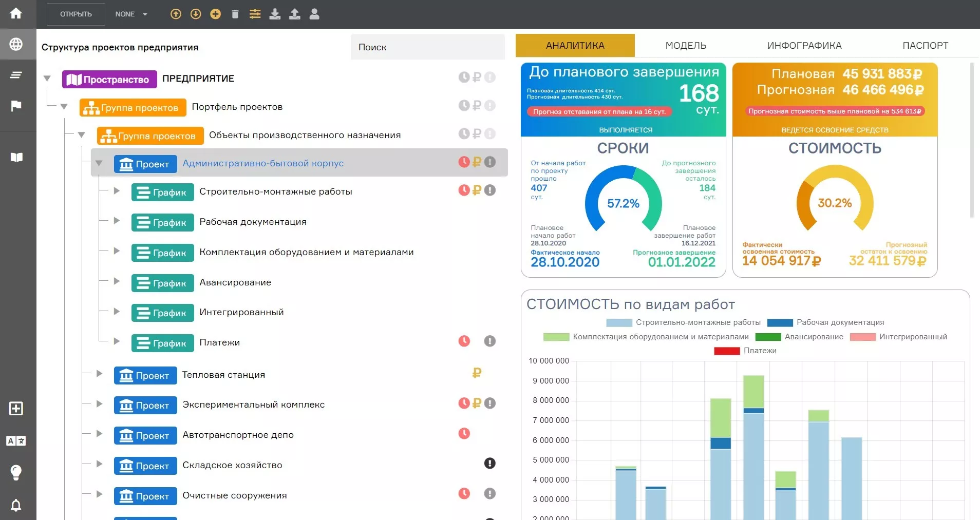Click the home icon in the top bar
The width and height of the screenshot is (980, 520).
coord(16,13)
